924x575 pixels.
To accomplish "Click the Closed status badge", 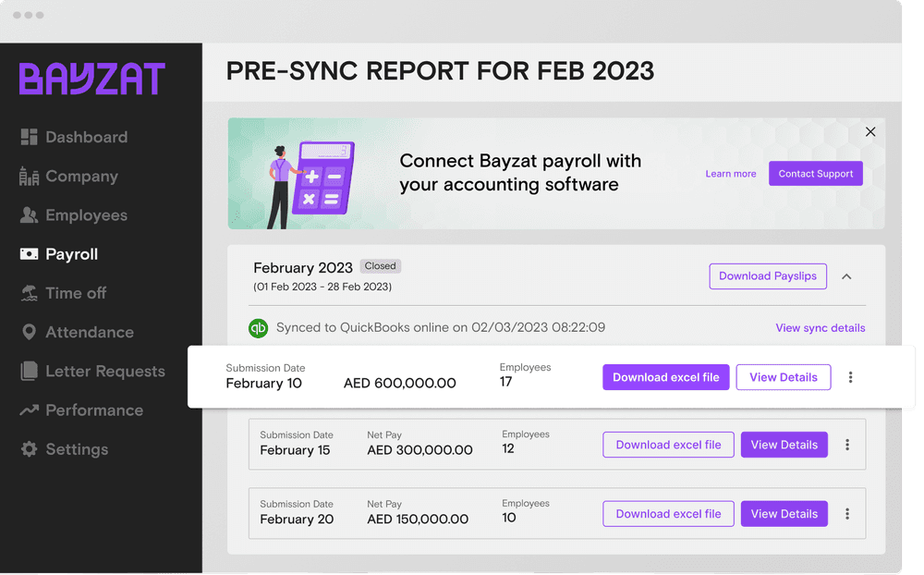I will pos(380,266).
